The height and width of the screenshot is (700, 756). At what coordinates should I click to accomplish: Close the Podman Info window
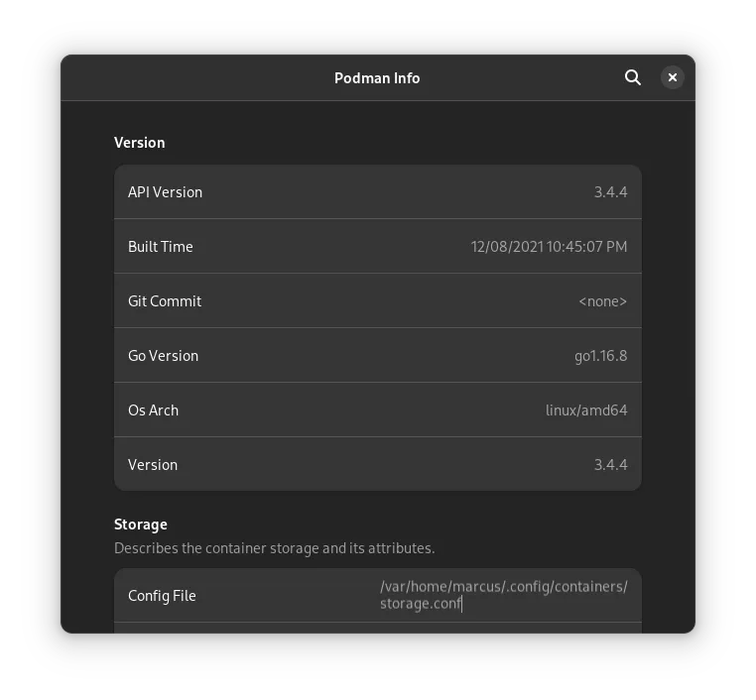[673, 77]
